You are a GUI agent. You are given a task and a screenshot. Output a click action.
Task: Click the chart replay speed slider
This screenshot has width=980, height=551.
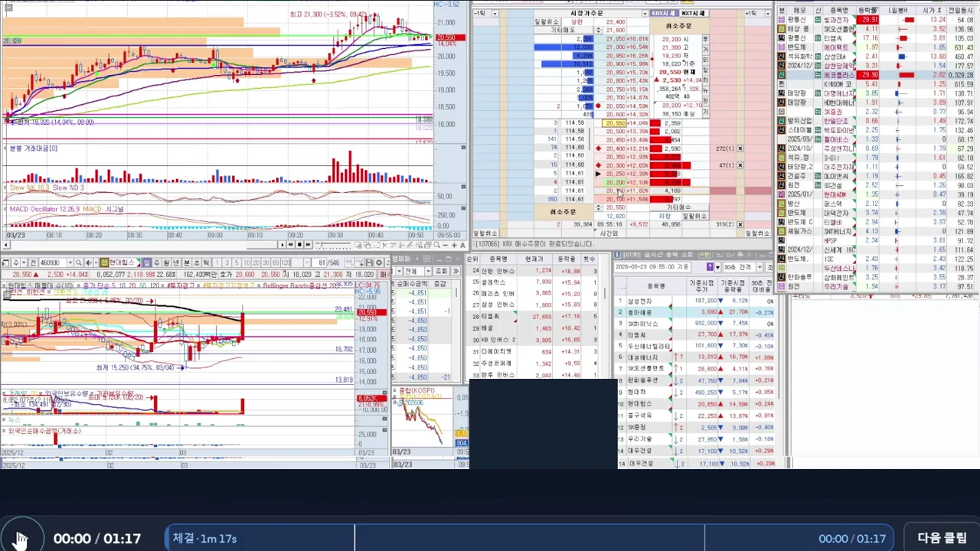click(333, 245)
